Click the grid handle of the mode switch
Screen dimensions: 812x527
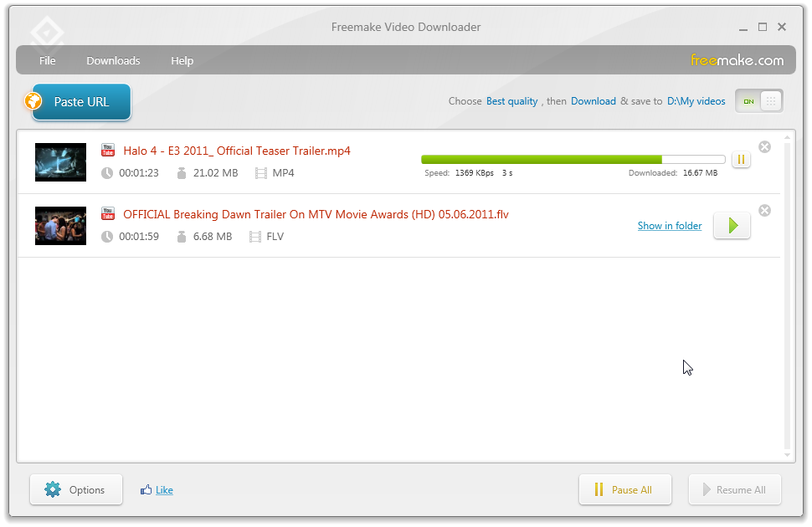771,101
